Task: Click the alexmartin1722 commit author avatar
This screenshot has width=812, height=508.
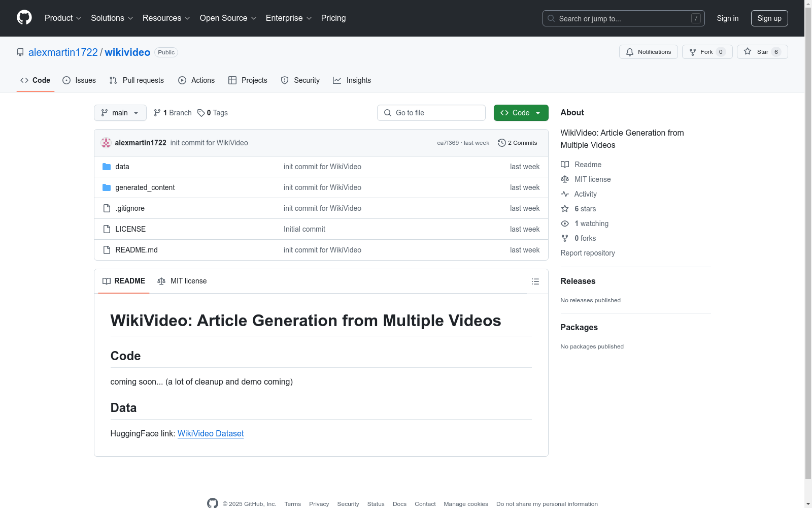Action: coord(106,143)
